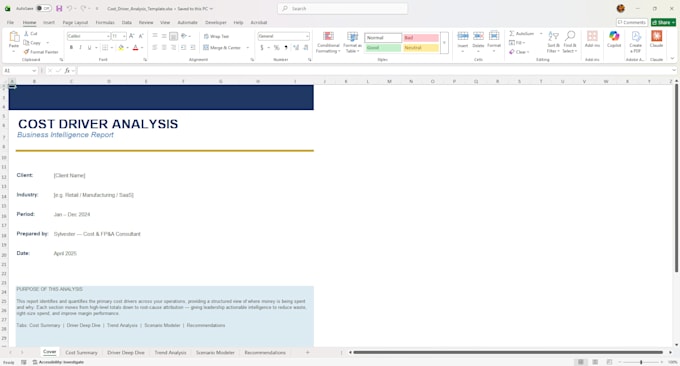680x366 pixels.
Task: Select the Recommendations sheet tab
Action: click(x=265, y=353)
